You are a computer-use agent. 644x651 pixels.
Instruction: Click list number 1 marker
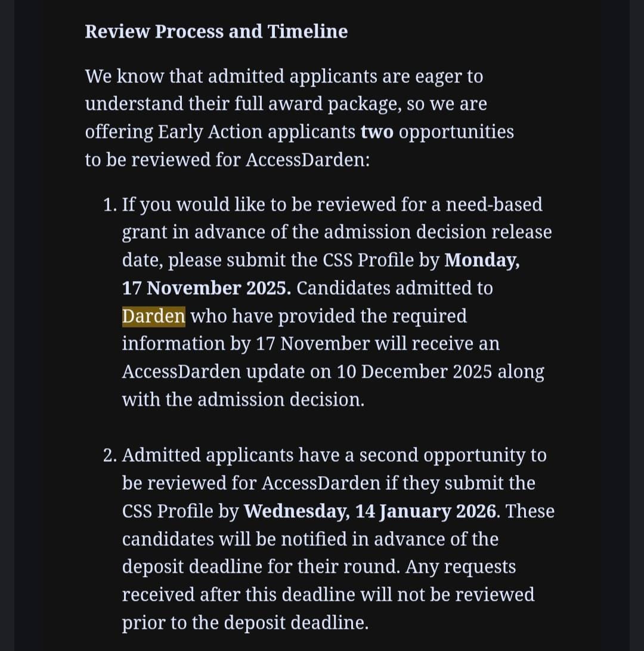click(109, 205)
